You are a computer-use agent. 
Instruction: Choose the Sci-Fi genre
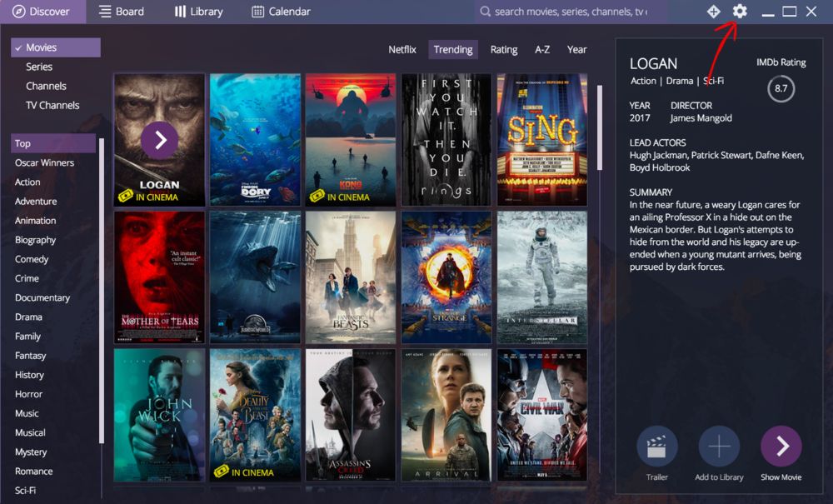click(26, 490)
